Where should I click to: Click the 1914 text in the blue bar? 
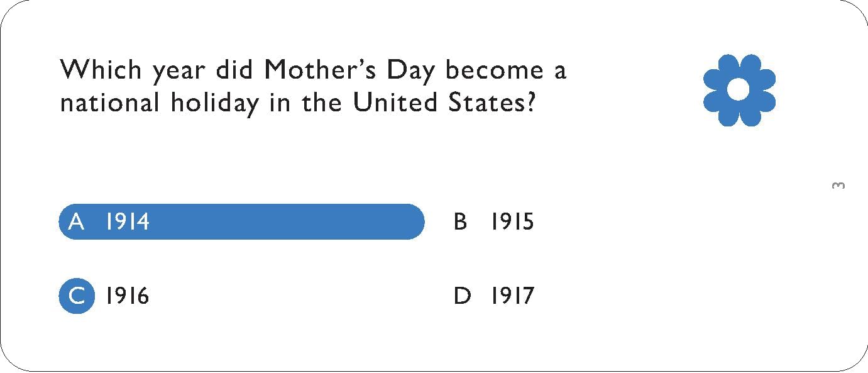point(128,222)
